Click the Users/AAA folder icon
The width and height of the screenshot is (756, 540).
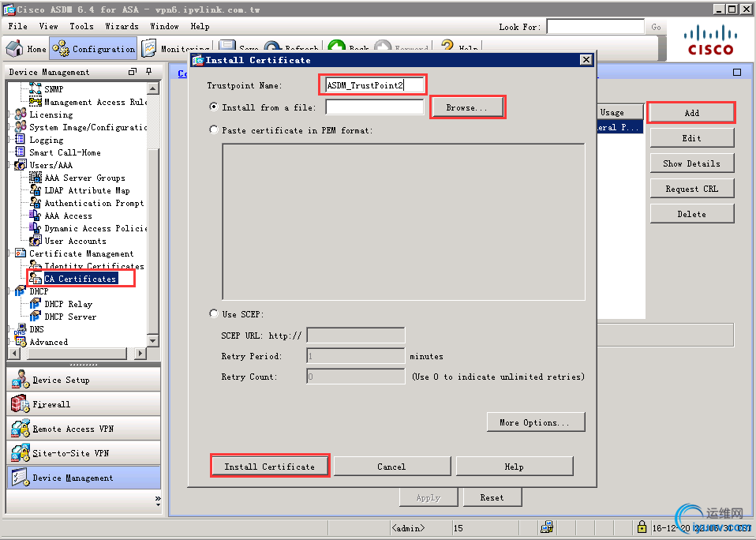[x=21, y=165]
